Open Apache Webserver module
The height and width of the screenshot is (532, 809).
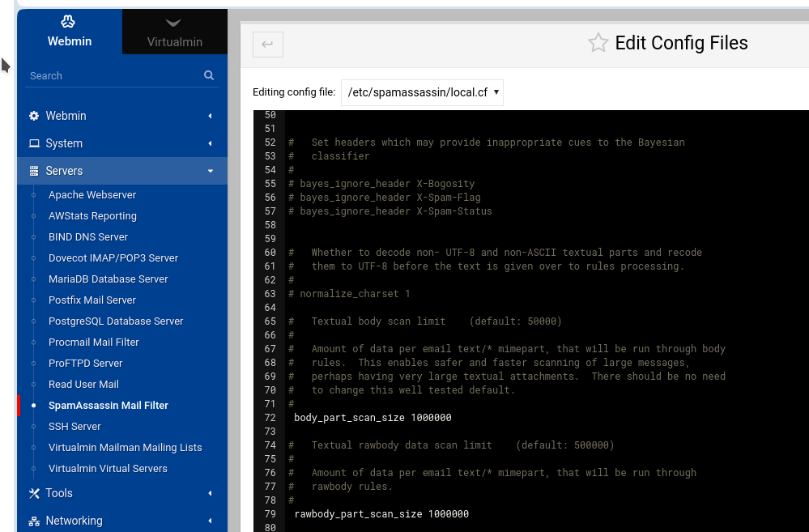click(92, 194)
